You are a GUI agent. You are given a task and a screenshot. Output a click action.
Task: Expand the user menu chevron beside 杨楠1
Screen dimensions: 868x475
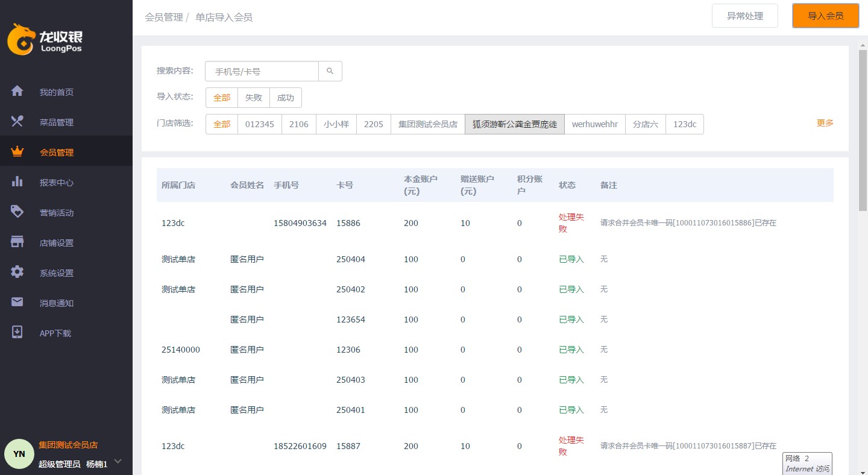[x=118, y=462]
